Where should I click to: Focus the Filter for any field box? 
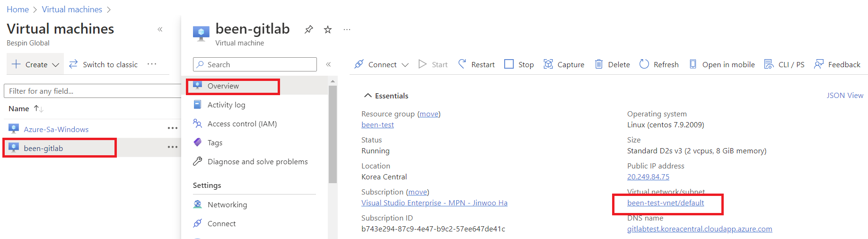[x=93, y=91]
